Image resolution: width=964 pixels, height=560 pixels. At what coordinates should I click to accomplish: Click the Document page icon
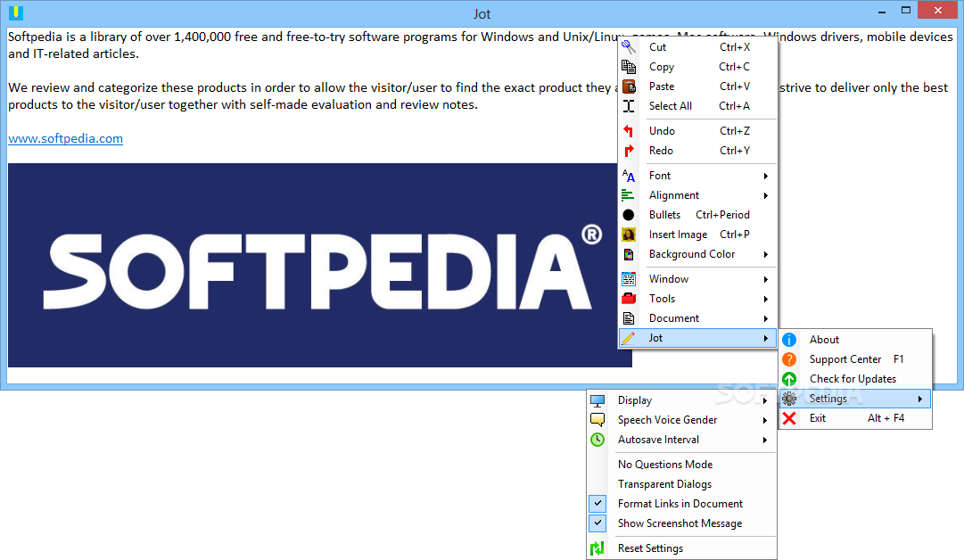click(629, 317)
